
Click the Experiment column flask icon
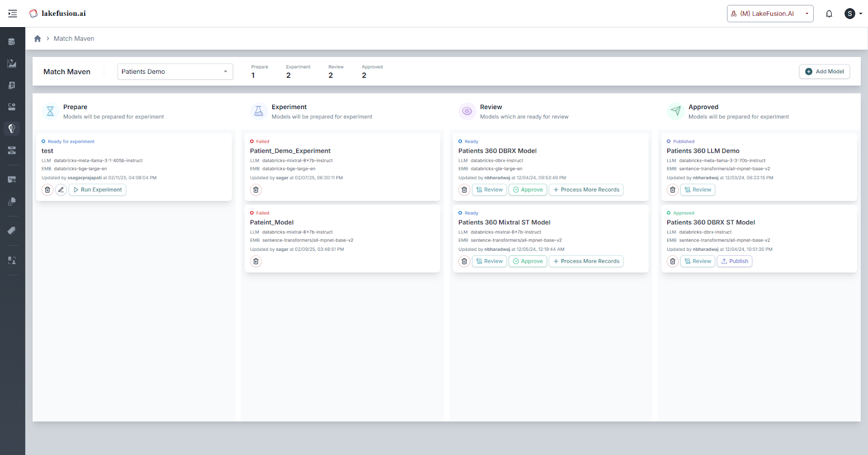[258, 111]
